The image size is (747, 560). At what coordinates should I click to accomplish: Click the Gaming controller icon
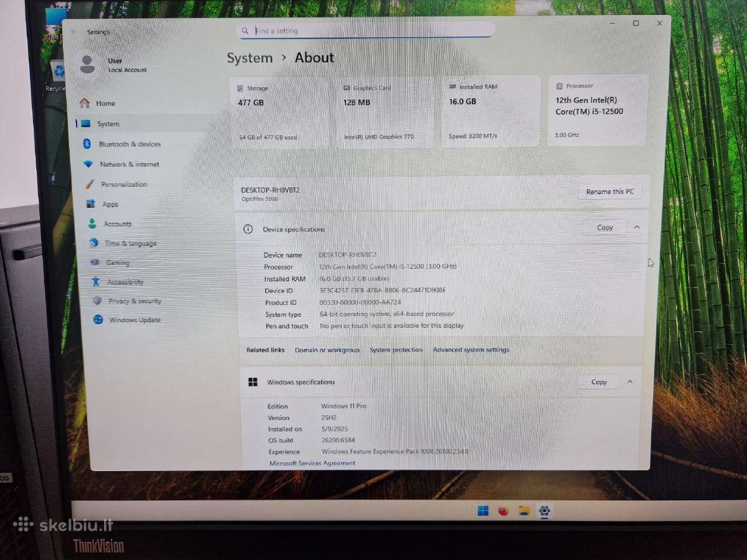point(95,263)
